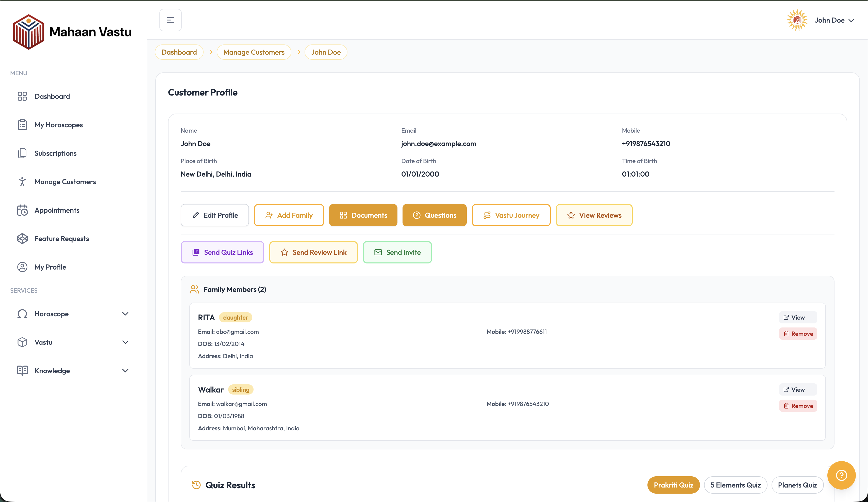
Task: Click Walkar's email walkar@gmail.com
Action: 241,404
